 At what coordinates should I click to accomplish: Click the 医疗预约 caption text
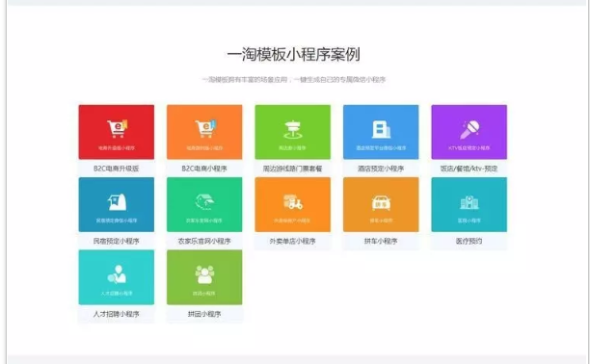pyautogui.click(x=469, y=241)
